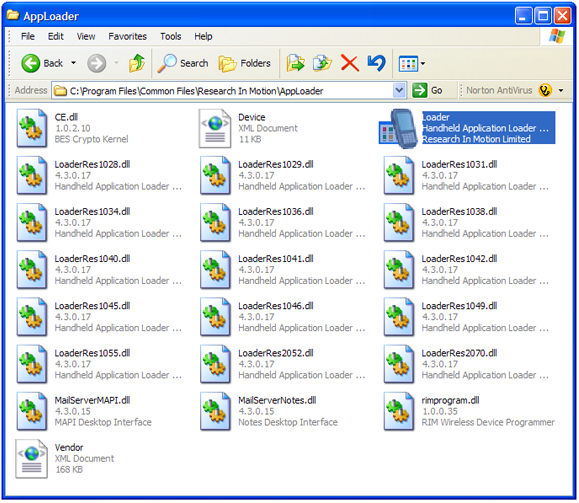
Task: Maximize the AppLoader window
Action: [x=543, y=16]
